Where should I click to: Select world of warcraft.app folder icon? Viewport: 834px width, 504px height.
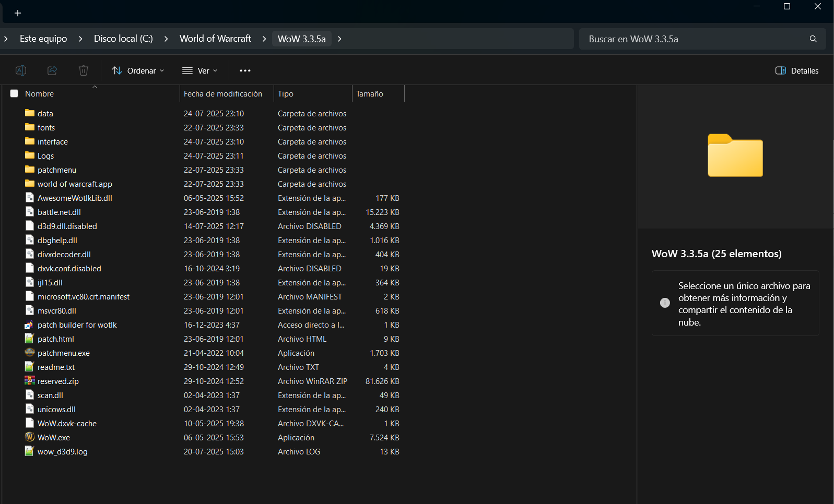point(30,184)
